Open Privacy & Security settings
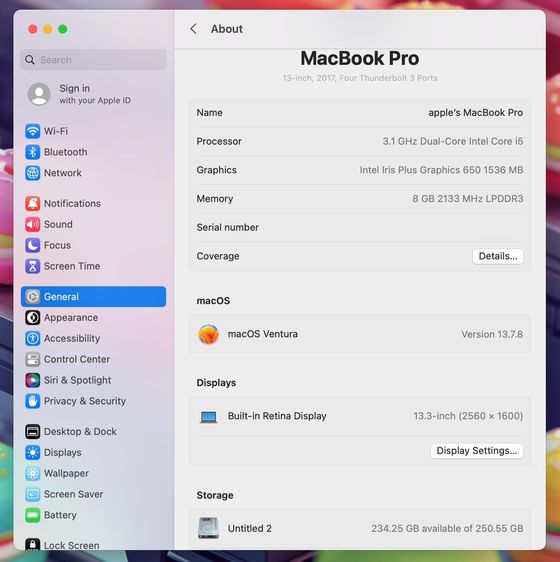The image size is (560, 562). click(x=94, y=401)
